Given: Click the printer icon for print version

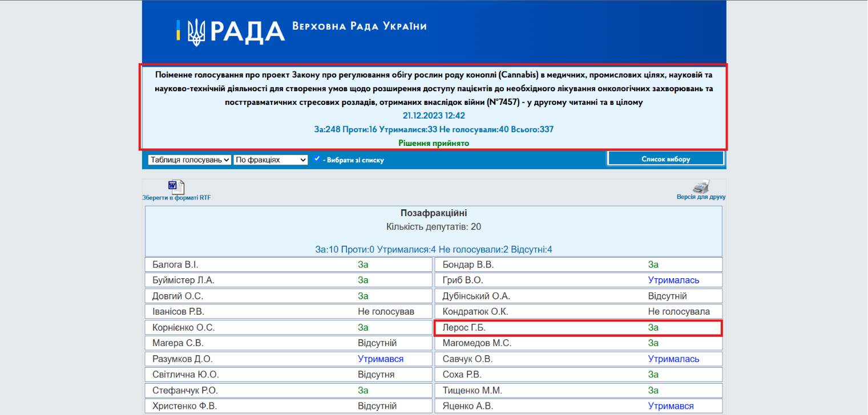Looking at the screenshot, I should click(701, 186).
